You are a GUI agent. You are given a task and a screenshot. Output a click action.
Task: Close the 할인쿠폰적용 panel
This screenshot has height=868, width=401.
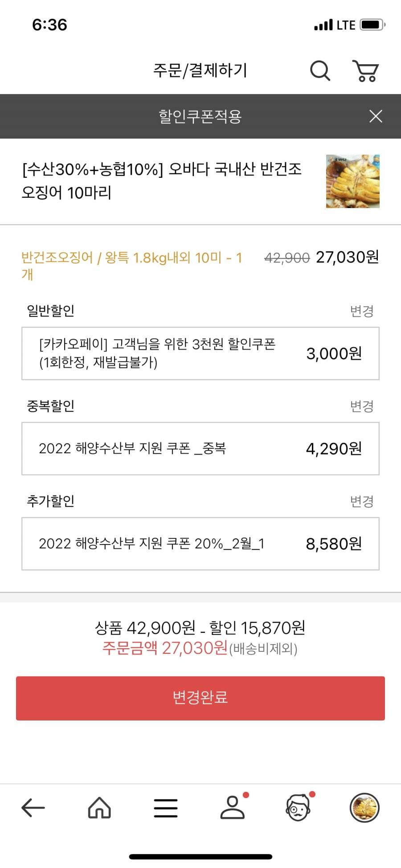[376, 116]
